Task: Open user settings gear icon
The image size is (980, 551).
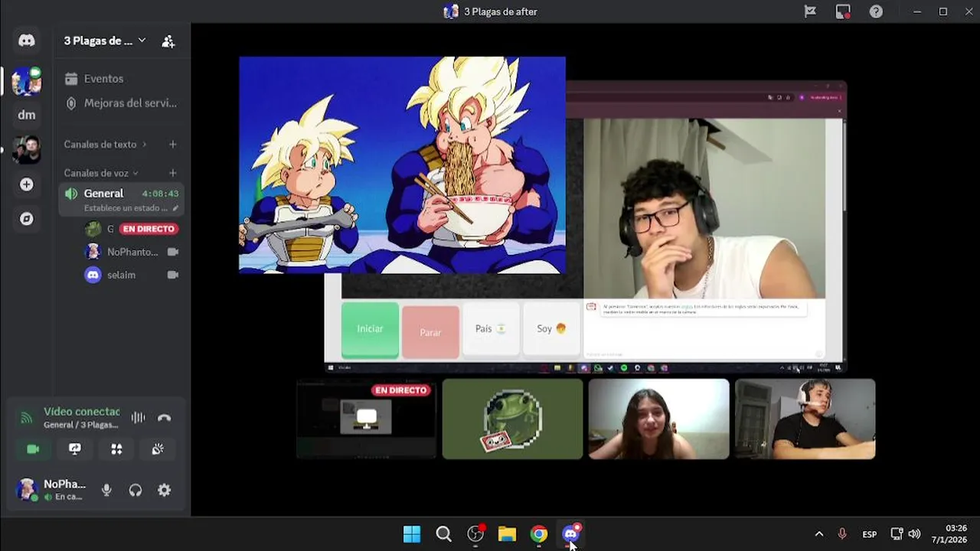Action: pos(165,491)
